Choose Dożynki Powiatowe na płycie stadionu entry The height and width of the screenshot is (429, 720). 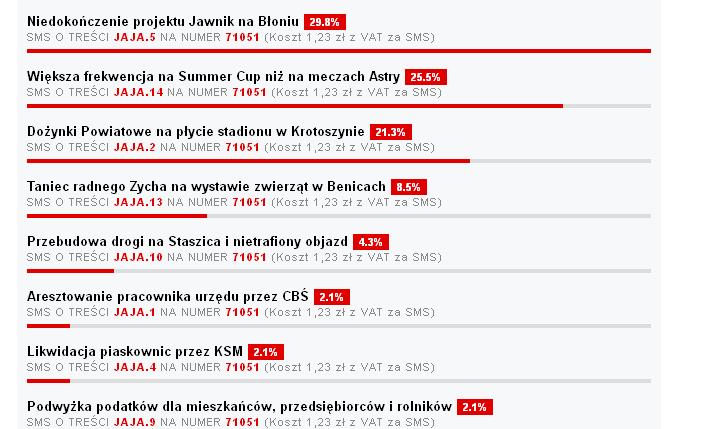196,132
